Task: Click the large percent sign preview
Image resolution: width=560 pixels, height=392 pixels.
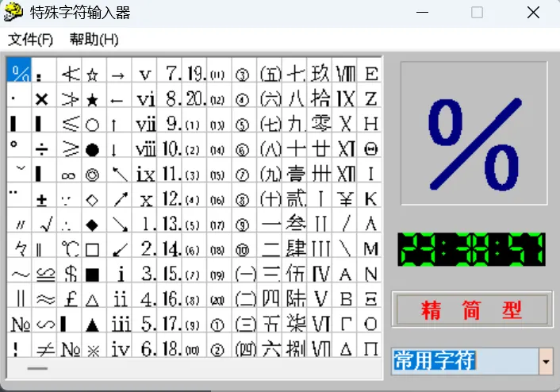Action: pyautogui.click(x=474, y=133)
